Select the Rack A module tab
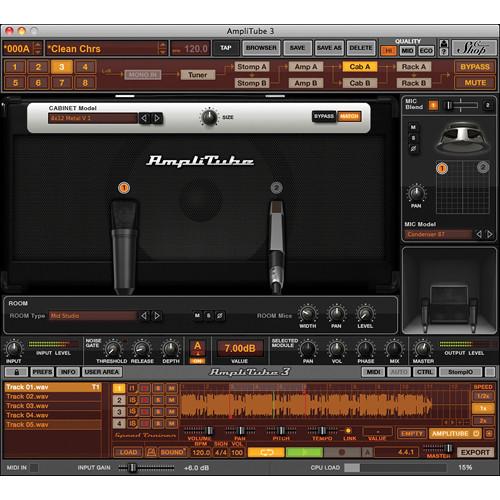This screenshot has height=500, width=500. pyautogui.click(x=414, y=67)
